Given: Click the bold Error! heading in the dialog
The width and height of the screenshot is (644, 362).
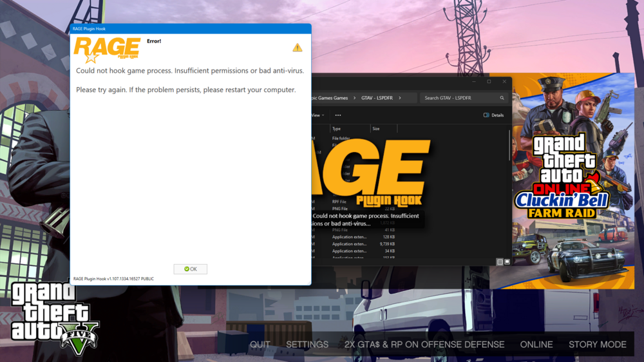Looking at the screenshot, I should (154, 41).
